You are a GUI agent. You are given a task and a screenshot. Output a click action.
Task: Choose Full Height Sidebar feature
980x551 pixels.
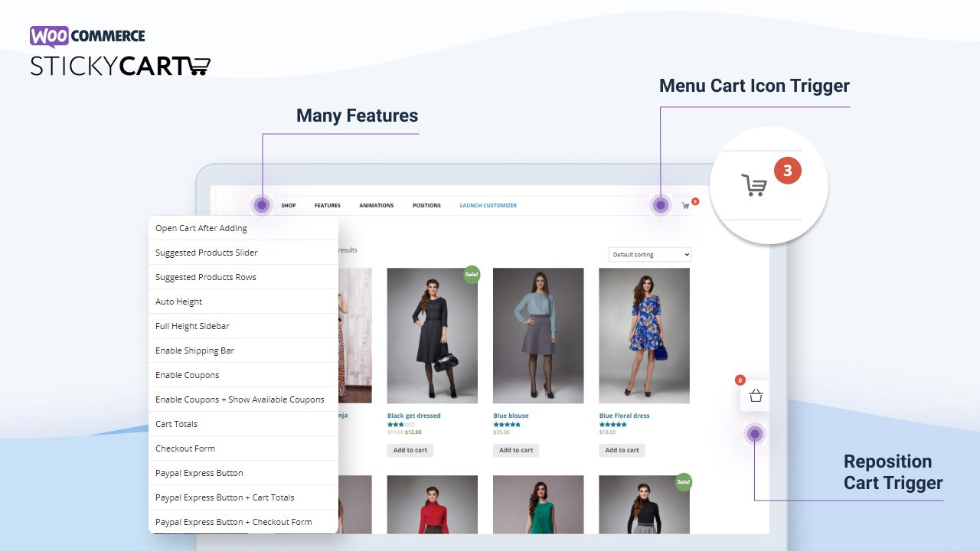tap(243, 326)
